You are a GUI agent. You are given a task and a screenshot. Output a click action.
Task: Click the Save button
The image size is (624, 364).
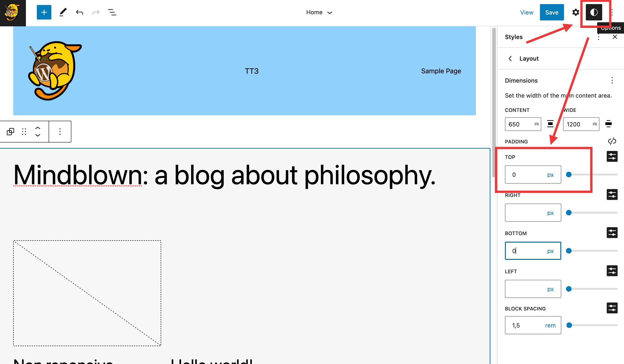[x=552, y=12]
